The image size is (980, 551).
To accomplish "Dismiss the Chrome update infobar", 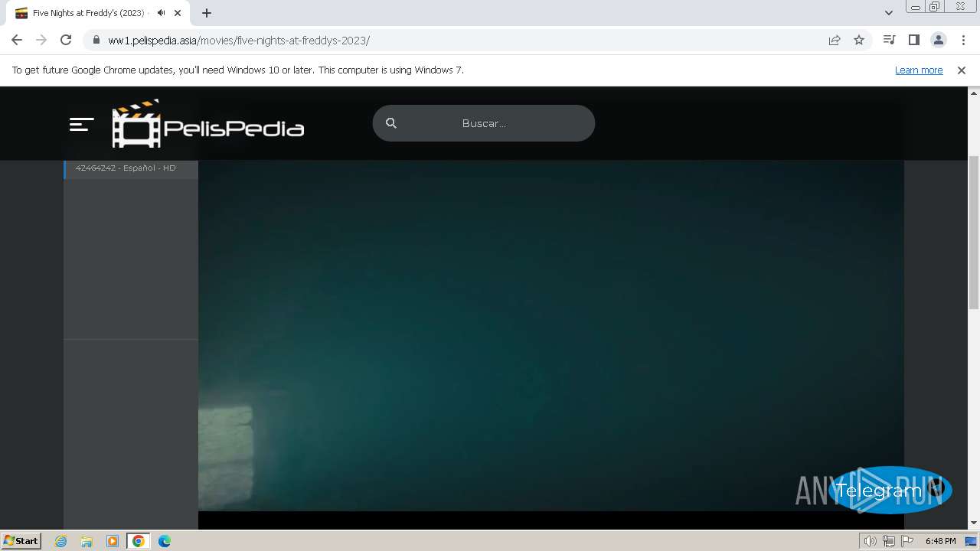I will (962, 70).
